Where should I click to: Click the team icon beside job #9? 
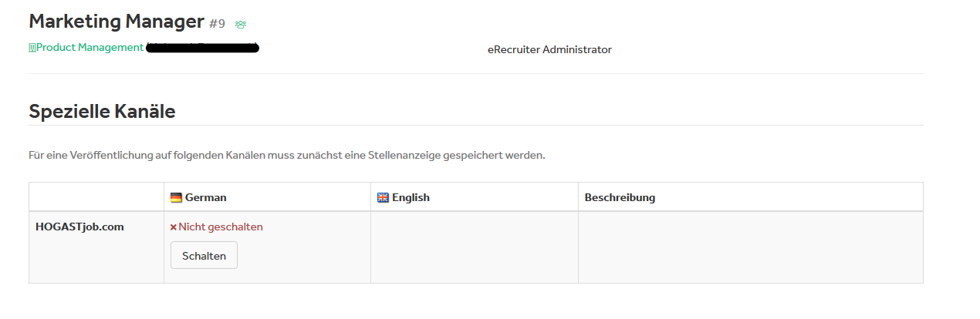click(x=241, y=25)
